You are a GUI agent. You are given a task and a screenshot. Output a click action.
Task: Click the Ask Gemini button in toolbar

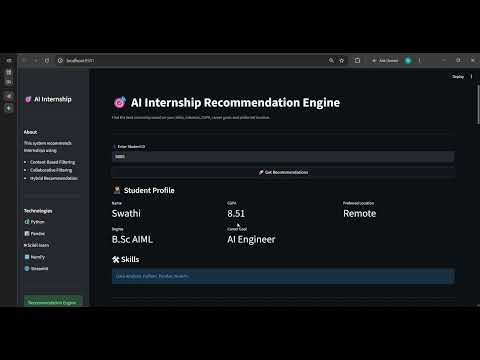click(x=385, y=60)
